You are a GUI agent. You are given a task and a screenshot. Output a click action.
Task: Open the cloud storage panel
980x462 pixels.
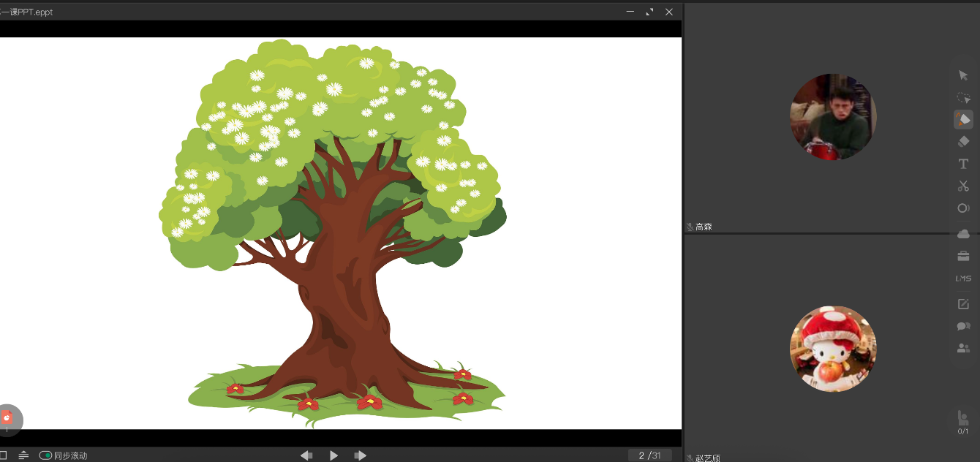(963, 234)
